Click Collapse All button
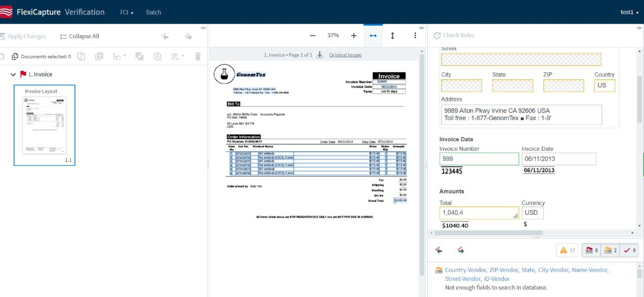 79,36
